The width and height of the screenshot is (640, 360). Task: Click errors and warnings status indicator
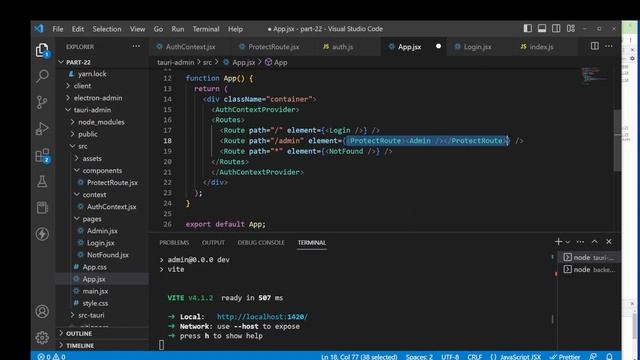pos(51,356)
